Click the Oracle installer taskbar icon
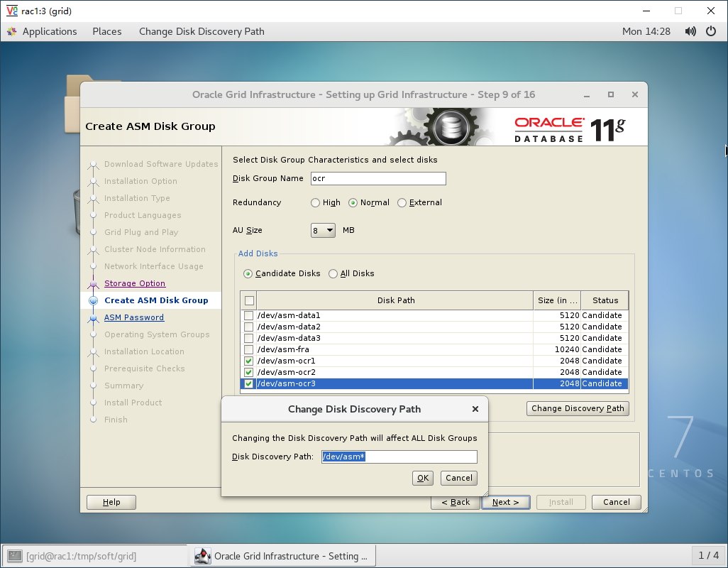 coord(202,556)
